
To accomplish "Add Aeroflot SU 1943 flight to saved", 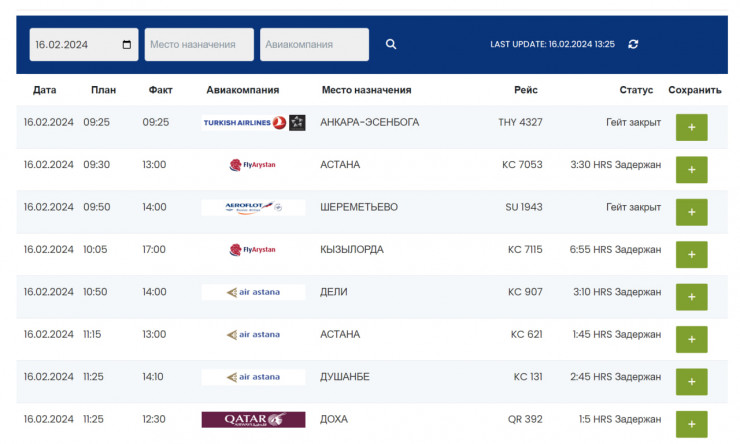I will (x=691, y=212).
